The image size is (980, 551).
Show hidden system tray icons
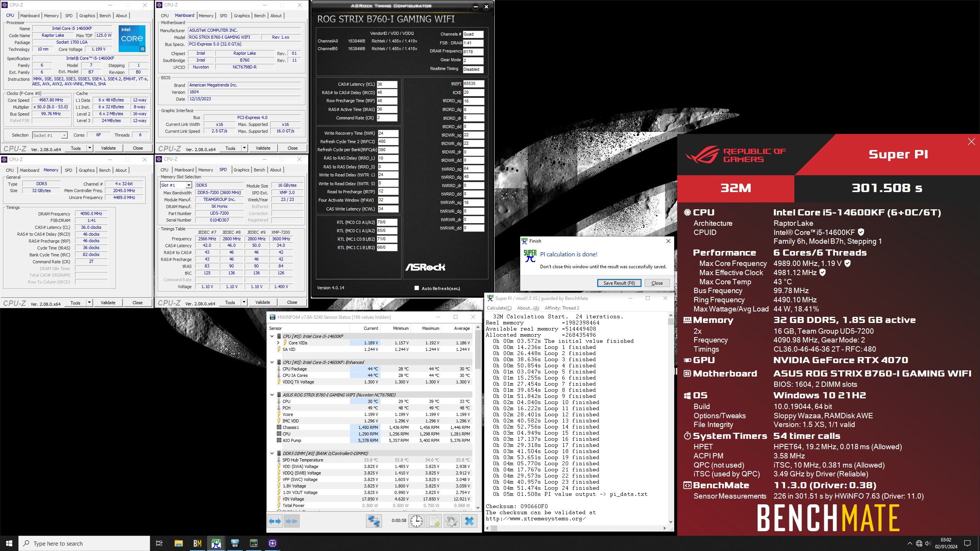[910, 543]
